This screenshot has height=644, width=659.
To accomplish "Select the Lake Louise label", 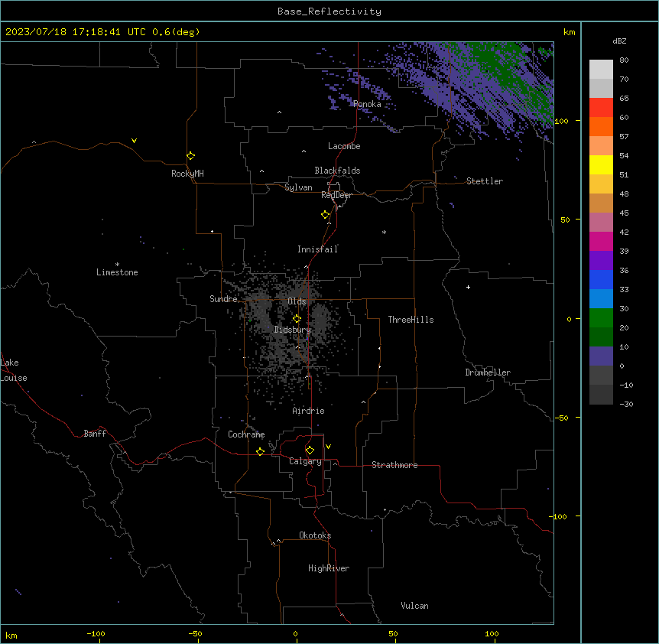I will (x=14, y=370).
